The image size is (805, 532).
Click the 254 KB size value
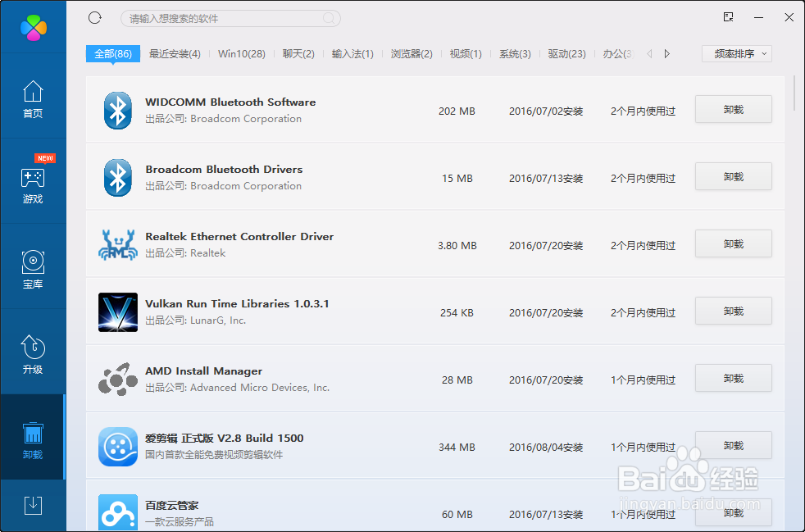pos(457,313)
